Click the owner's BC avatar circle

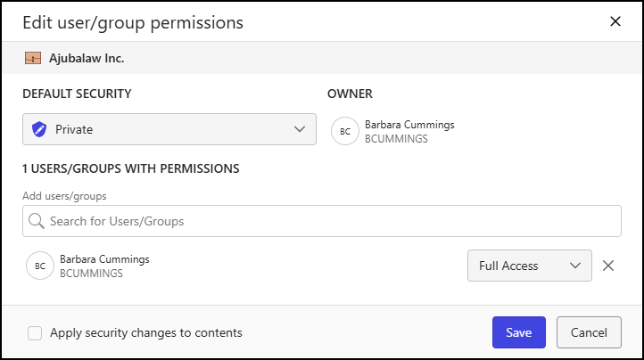344,131
